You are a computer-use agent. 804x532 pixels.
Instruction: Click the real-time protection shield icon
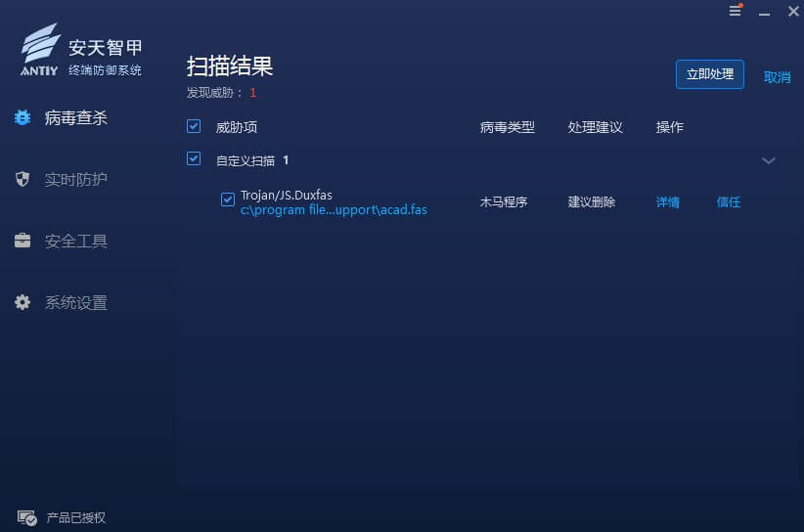tap(22, 179)
